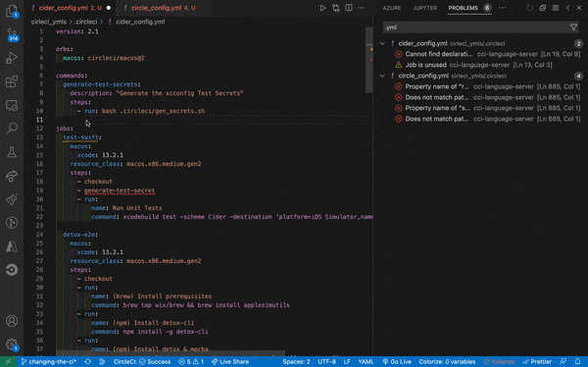This screenshot has width=588, height=367.
Task: Open notifications bell in status bar
Action: [577, 362]
